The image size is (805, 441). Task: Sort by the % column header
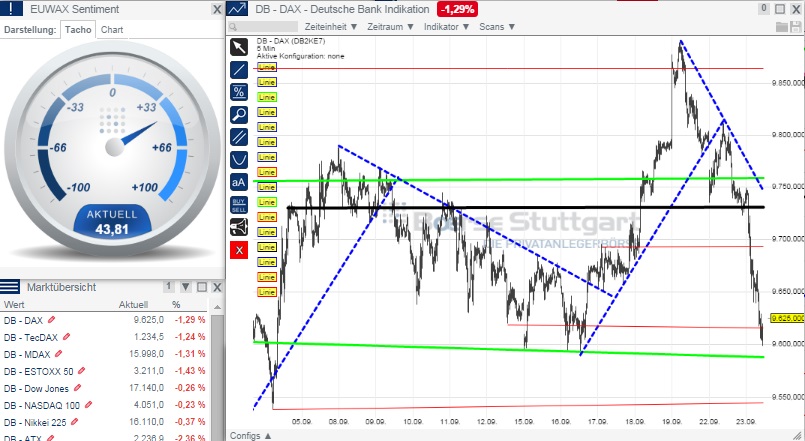pos(176,304)
